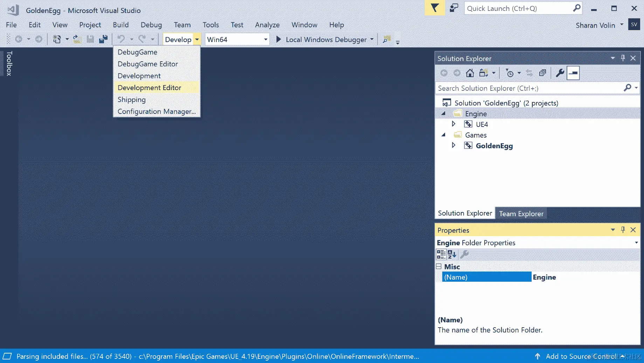This screenshot has width=644, height=363.
Task: Click the Engine value of the Name property
Action: pyautogui.click(x=586, y=277)
